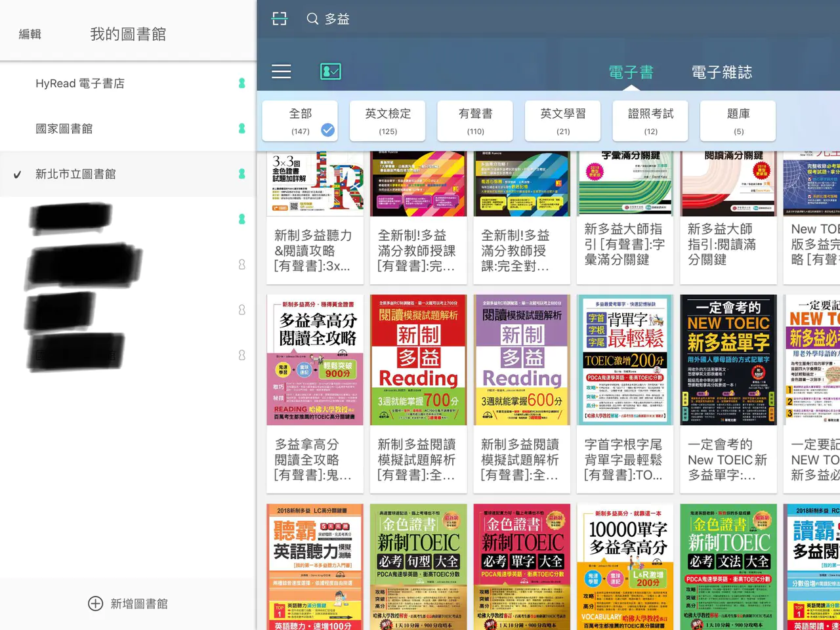The width and height of the screenshot is (840, 630).
Task: Open title 一定會考的New TOEIC新多益單字
Action: [727, 460]
